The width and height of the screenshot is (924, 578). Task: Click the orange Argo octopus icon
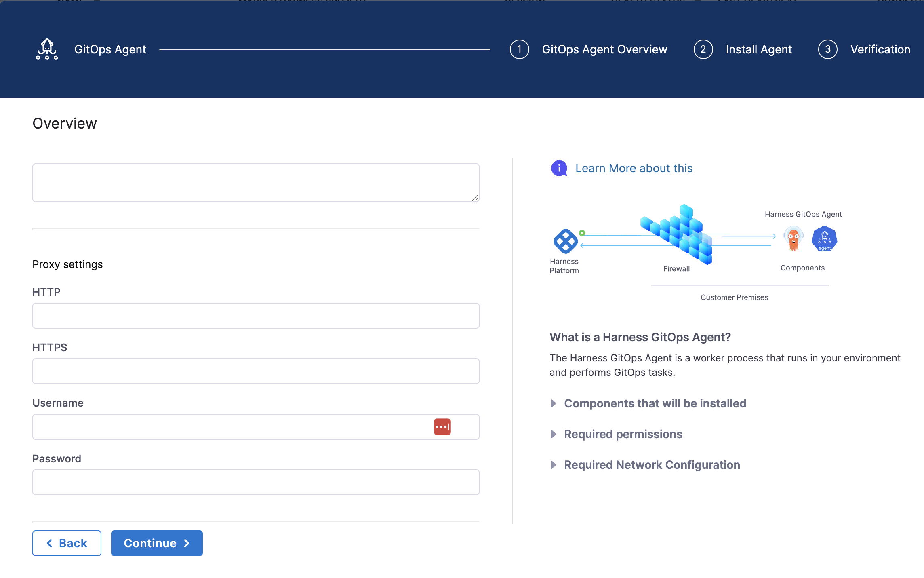[793, 239]
